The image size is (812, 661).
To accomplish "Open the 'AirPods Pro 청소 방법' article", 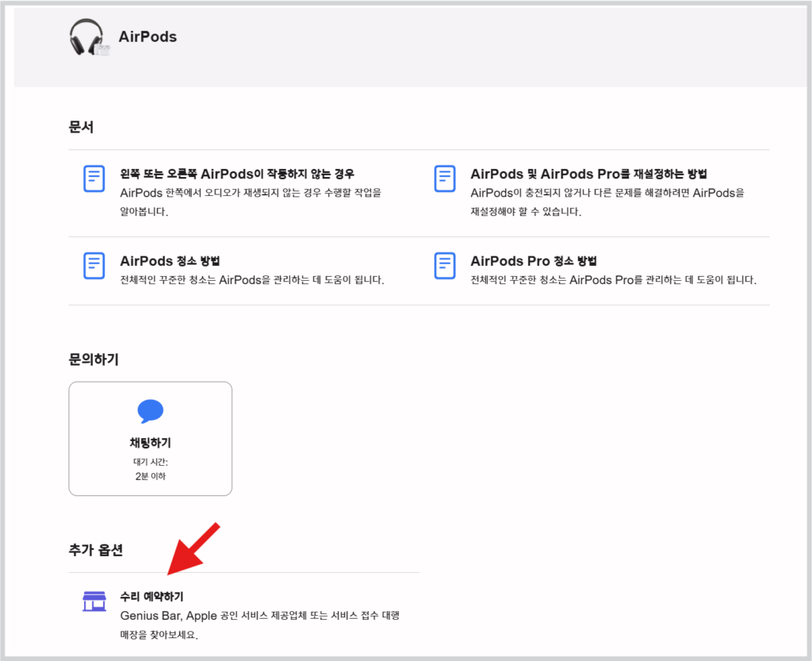I will click(534, 260).
